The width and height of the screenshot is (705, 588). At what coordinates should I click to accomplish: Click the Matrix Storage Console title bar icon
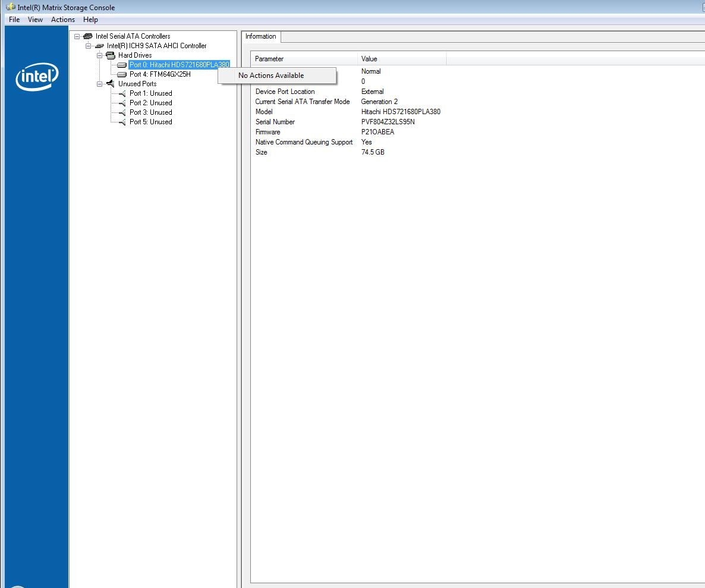point(11,7)
